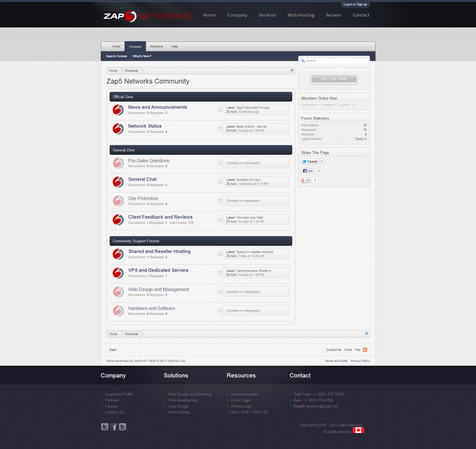Click the Pre-Sales Questions forum icon
This screenshot has width=476, height=449.
click(x=118, y=163)
